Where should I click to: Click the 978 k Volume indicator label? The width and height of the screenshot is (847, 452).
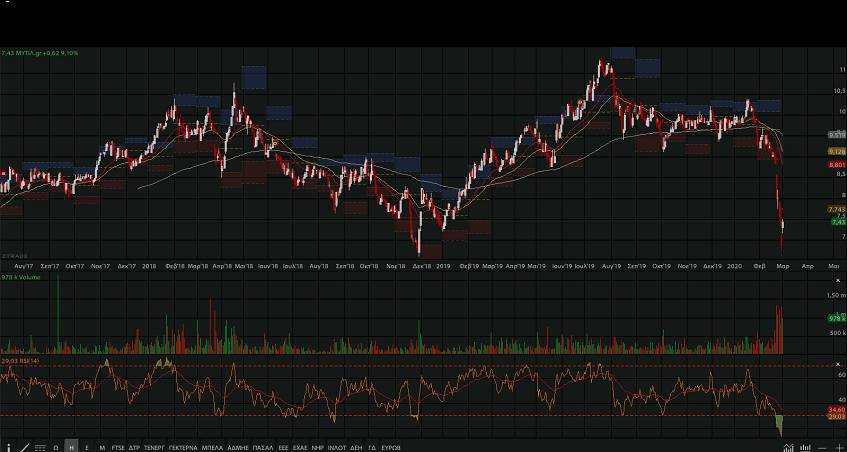point(20,276)
